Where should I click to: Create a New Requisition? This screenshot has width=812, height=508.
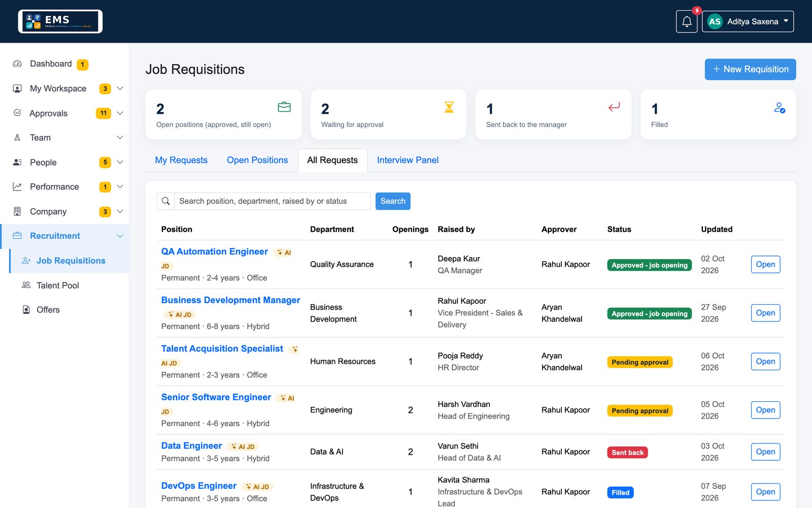tap(750, 69)
